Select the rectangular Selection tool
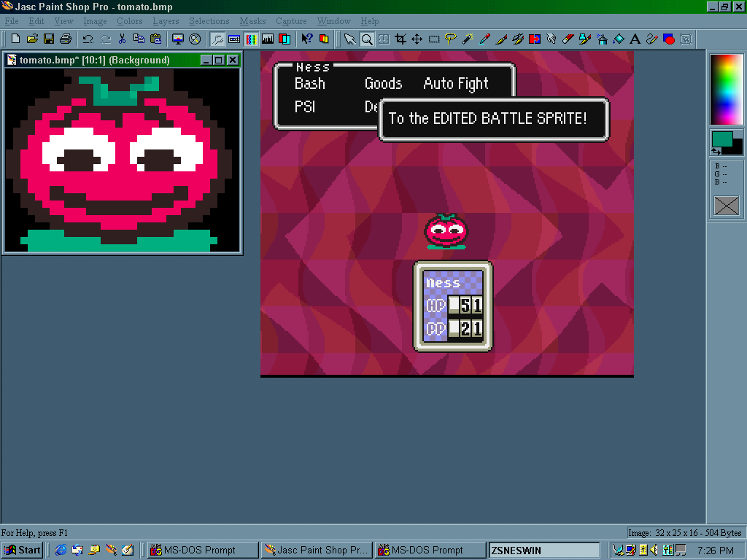The image size is (747, 560). pyautogui.click(x=433, y=39)
